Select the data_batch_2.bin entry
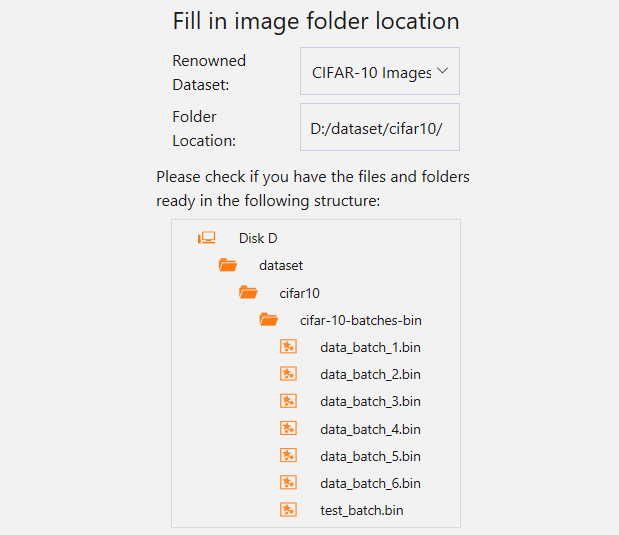Image resolution: width=619 pixels, height=535 pixels. (370, 374)
